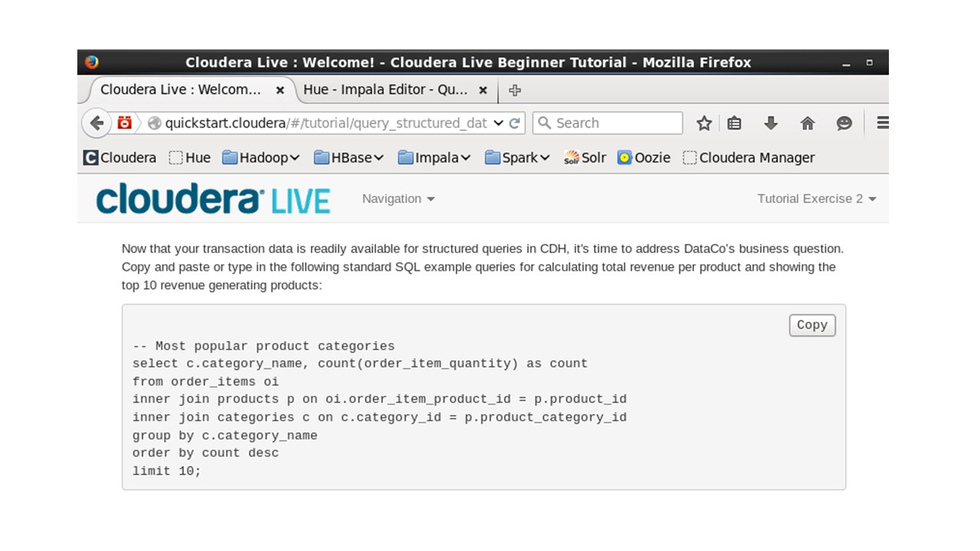This screenshot has width=980, height=551.
Task: Open the Navigation dropdown menu
Action: (398, 199)
